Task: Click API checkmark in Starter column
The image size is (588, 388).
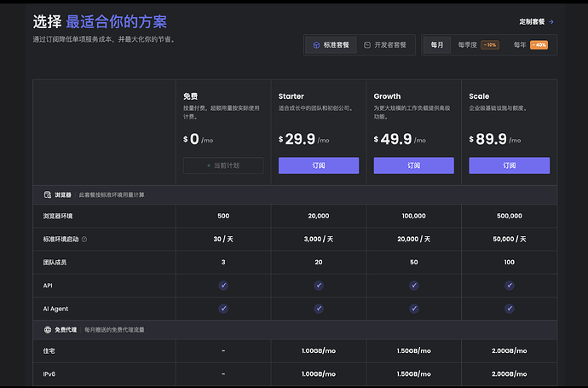Action: [x=319, y=286]
